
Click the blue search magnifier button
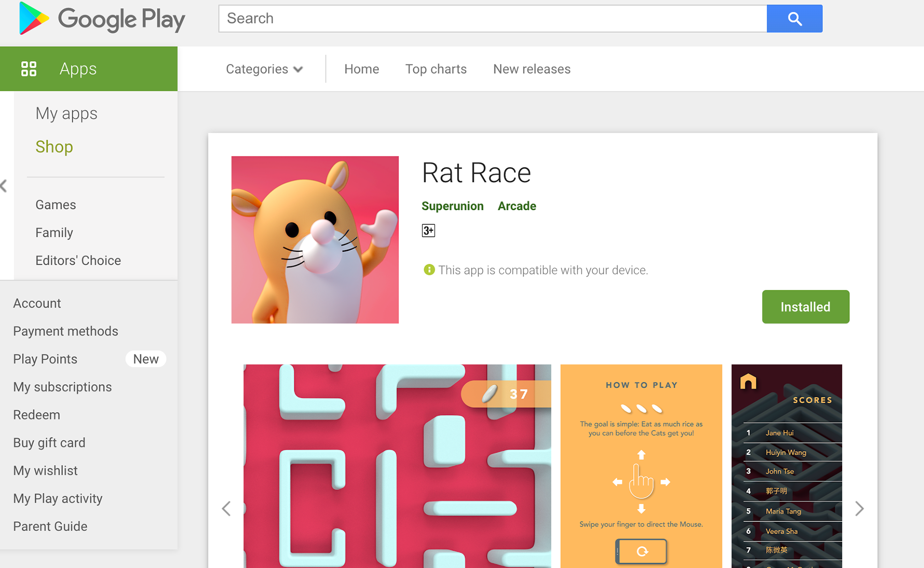[795, 19]
